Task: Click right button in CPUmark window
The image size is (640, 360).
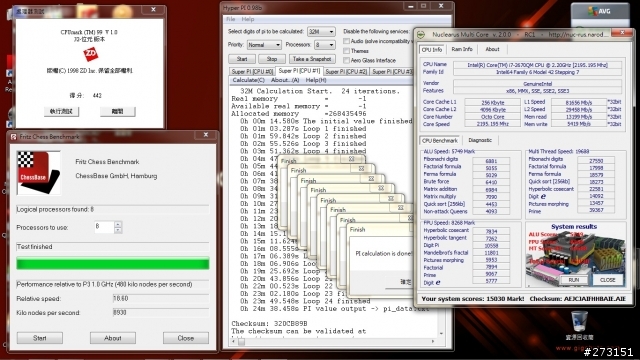Action: coord(118,111)
